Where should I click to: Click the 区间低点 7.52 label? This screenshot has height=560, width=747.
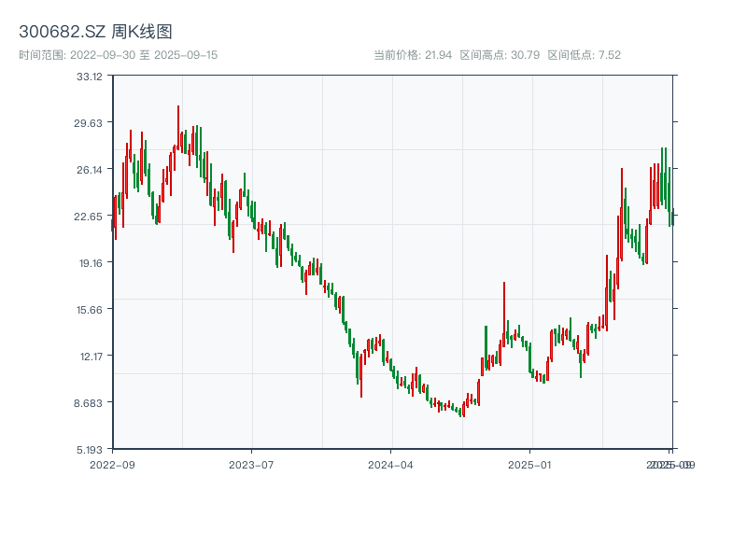584,55
